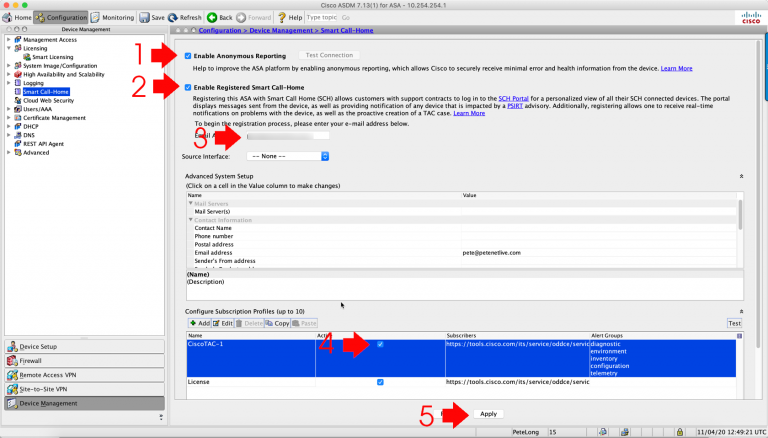
Task: Switch to the Monitoring view
Action: click(x=112, y=17)
